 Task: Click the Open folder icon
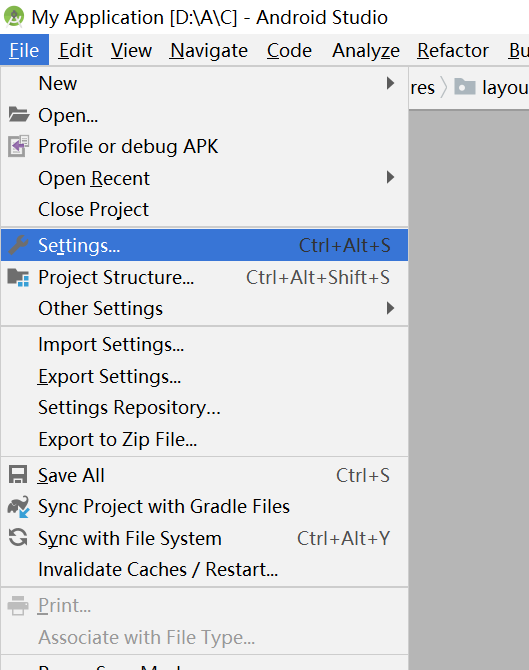click(19, 115)
